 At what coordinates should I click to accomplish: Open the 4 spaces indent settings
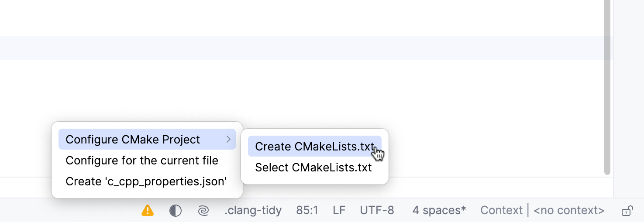439,211
